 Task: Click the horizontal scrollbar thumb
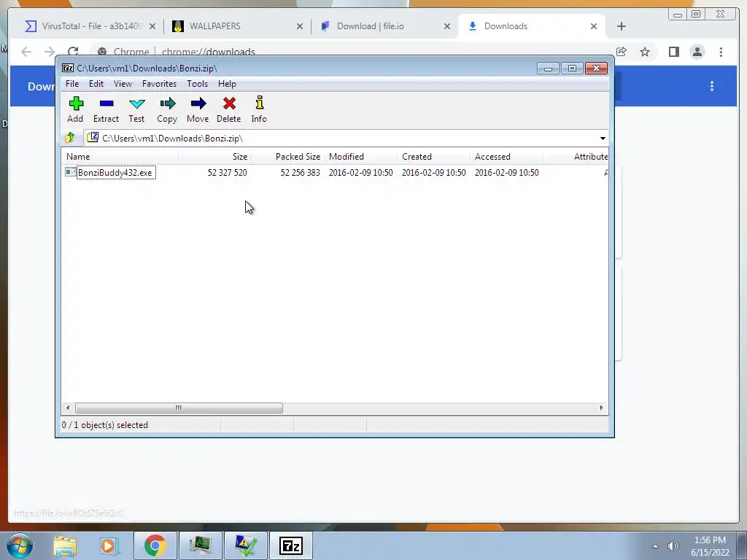179,408
